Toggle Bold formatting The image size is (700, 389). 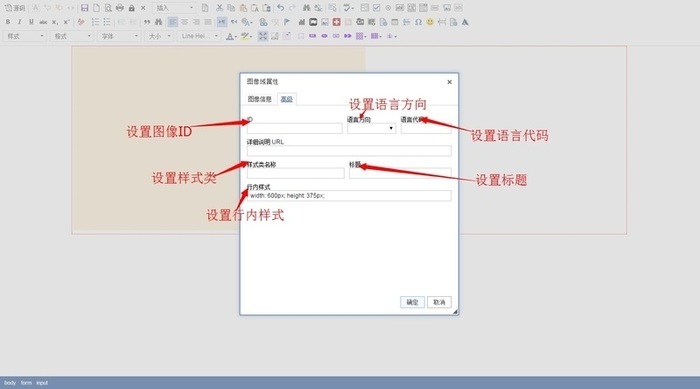8,22
